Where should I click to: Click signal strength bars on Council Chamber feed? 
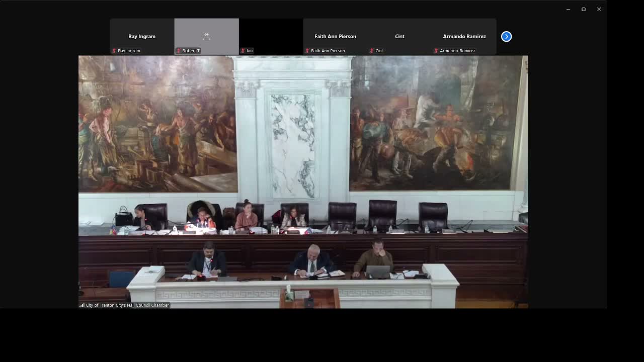tap(82, 305)
